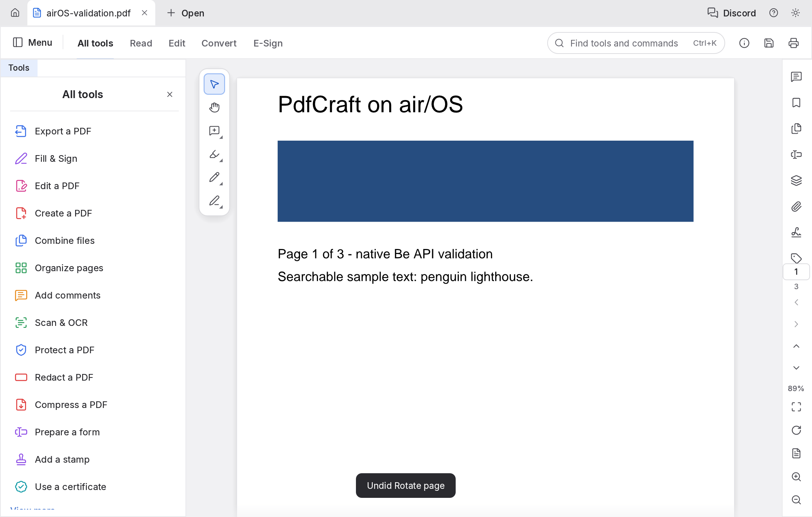The width and height of the screenshot is (812, 517).
Task: Show the page thumbnails panel
Action: tap(796, 129)
